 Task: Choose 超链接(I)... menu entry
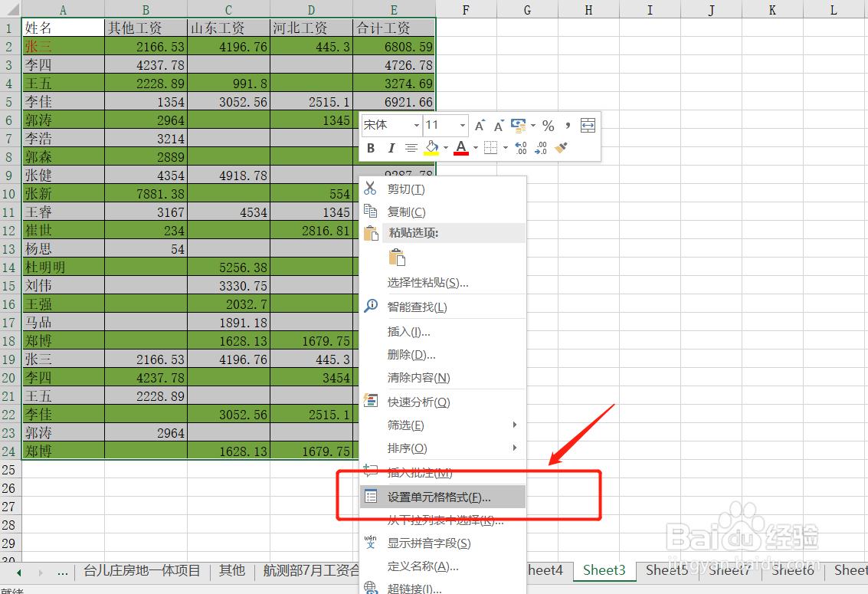click(x=442, y=588)
